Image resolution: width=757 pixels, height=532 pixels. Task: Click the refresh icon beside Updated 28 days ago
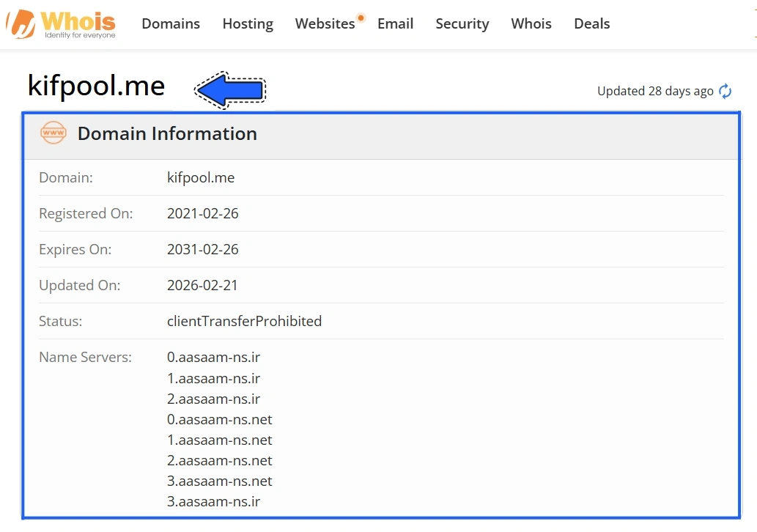tap(725, 92)
